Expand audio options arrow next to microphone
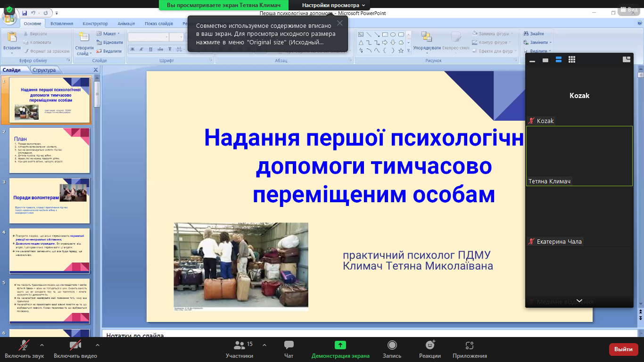The width and height of the screenshot is (644, 362). pyautogui.click(x=42, y=345)
